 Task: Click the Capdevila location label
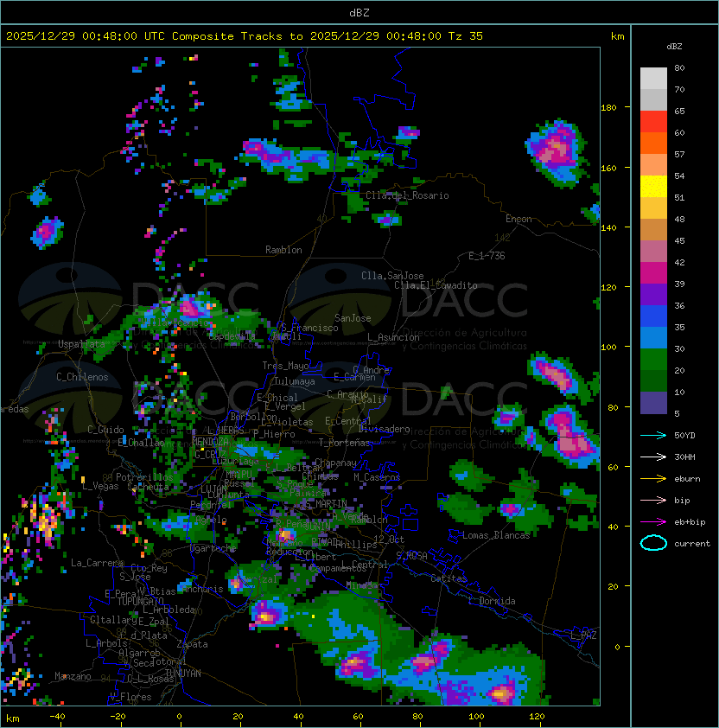point(232,335)
